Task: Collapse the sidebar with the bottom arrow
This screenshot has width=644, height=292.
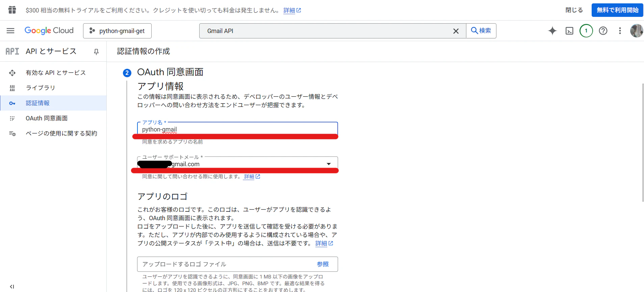Action: point(12,287)
